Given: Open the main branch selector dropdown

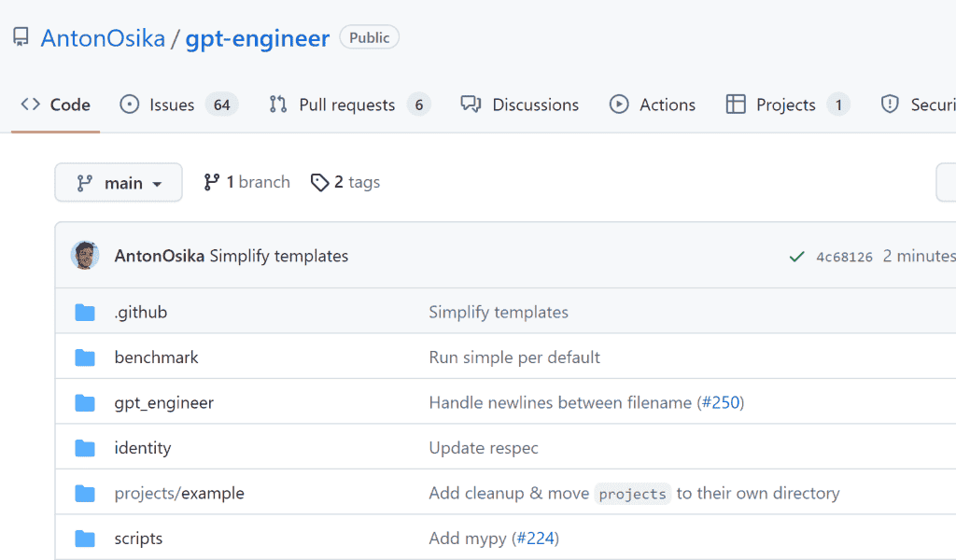Looking at the screenshot, I should [x=118, y=182].
